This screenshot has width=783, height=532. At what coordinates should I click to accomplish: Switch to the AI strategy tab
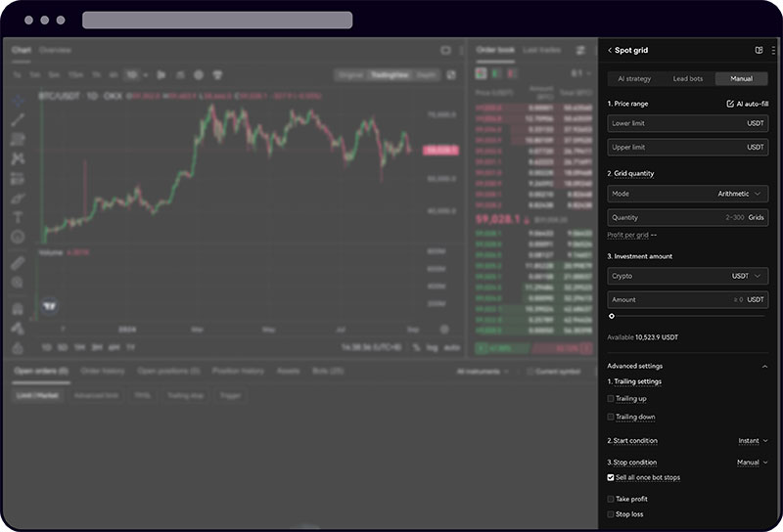click(x=634, y=78)
